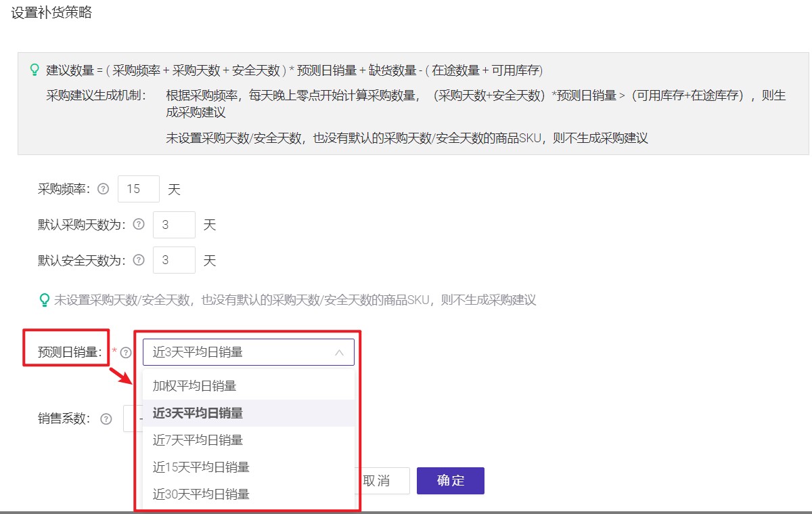Click the 取消 cancel button

point(379,481)
